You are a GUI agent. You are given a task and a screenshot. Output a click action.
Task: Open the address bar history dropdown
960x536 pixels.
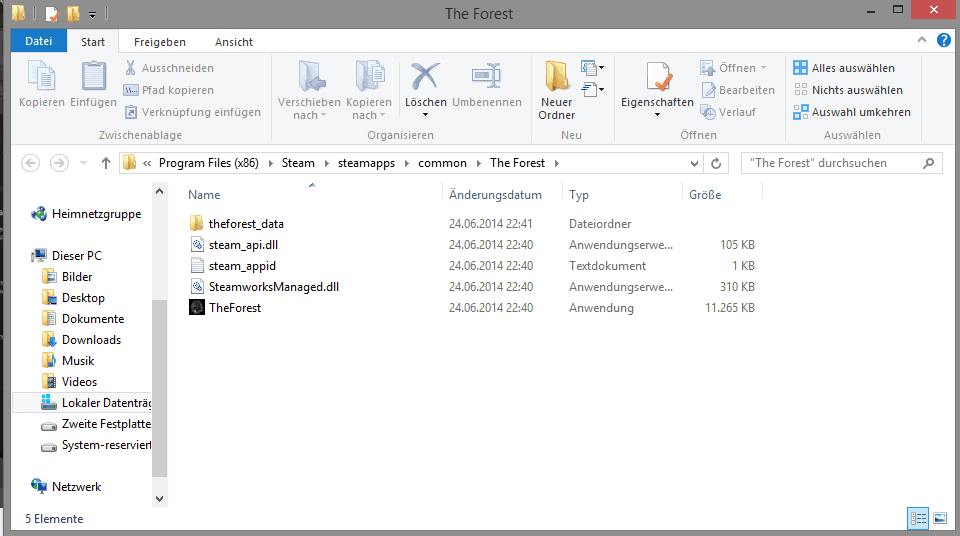coord(694,163)
